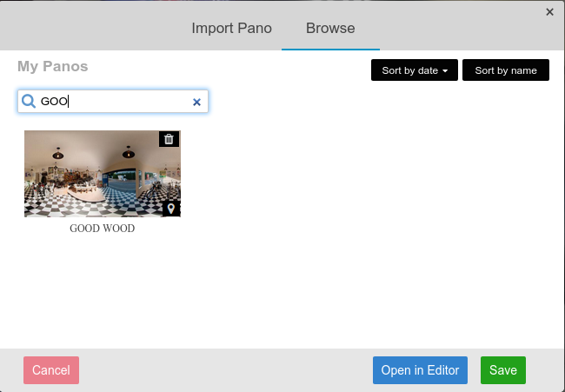565x392 pixels.
Task: Delete the GOOD WOOD pano via trash icon
Action: coord(169,139)
